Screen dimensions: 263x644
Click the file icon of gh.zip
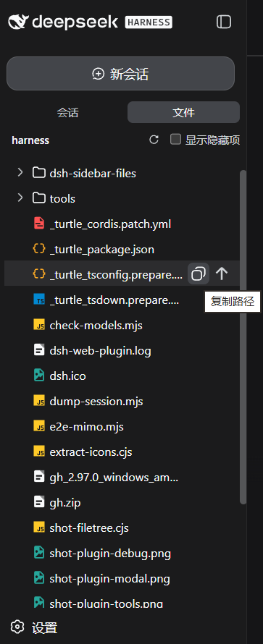click(x=39, y=502)
